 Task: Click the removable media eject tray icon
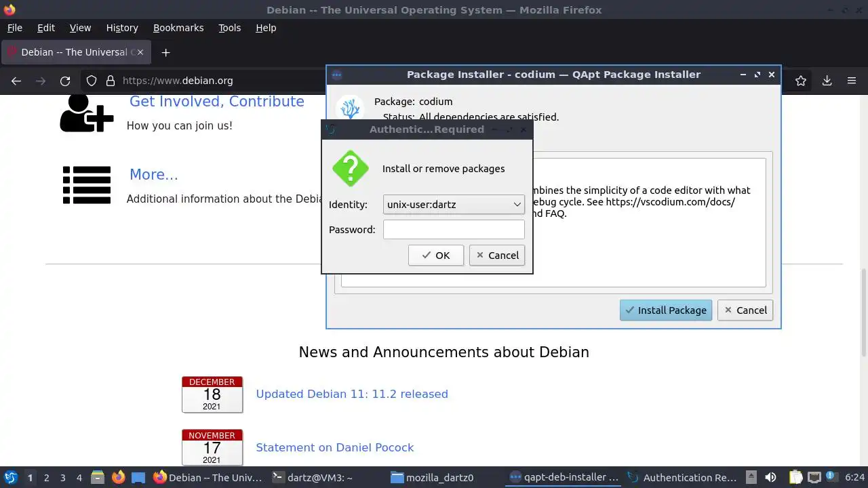(751, 477)
